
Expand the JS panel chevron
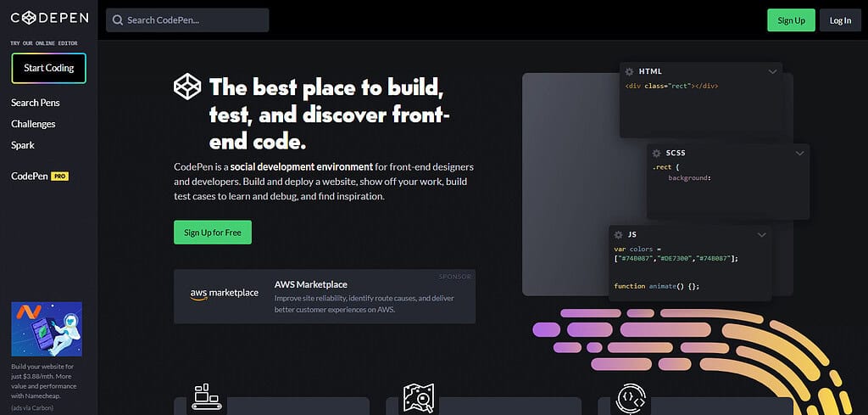[762, 235]
